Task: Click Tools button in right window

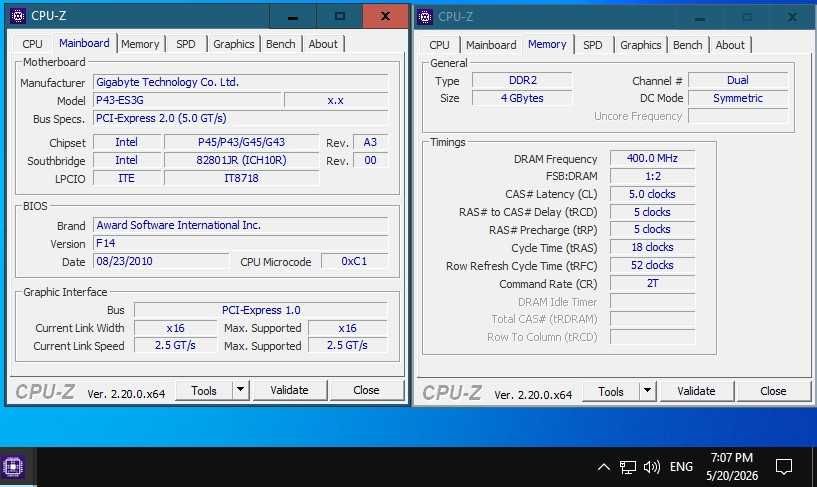Action: [611, 391]
